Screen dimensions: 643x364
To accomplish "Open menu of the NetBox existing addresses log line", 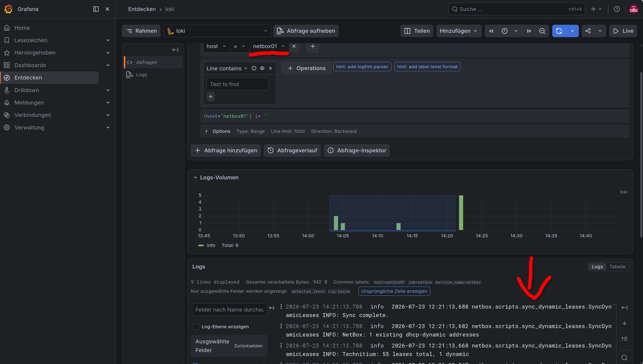I will (281, 326).
